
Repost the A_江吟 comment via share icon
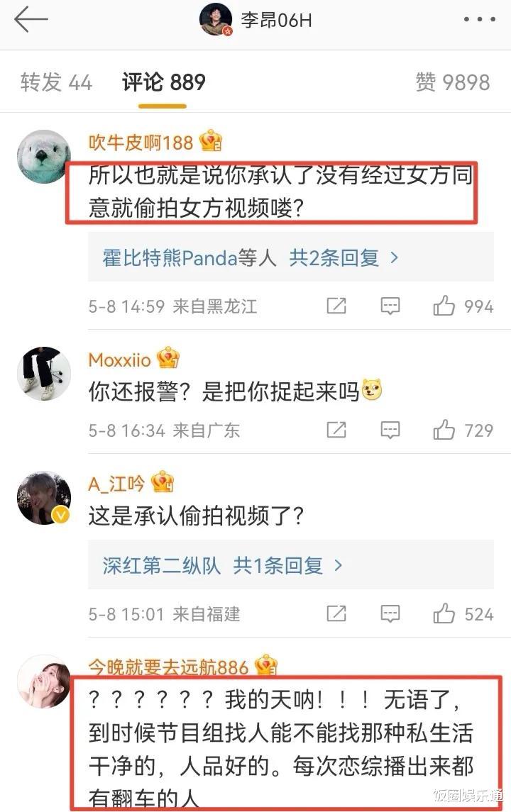point(336,613)
